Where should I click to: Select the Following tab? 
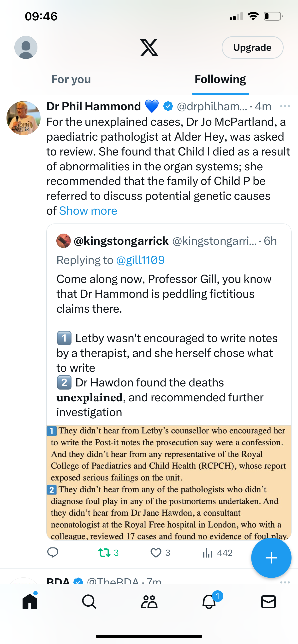[x=220, y=79]
